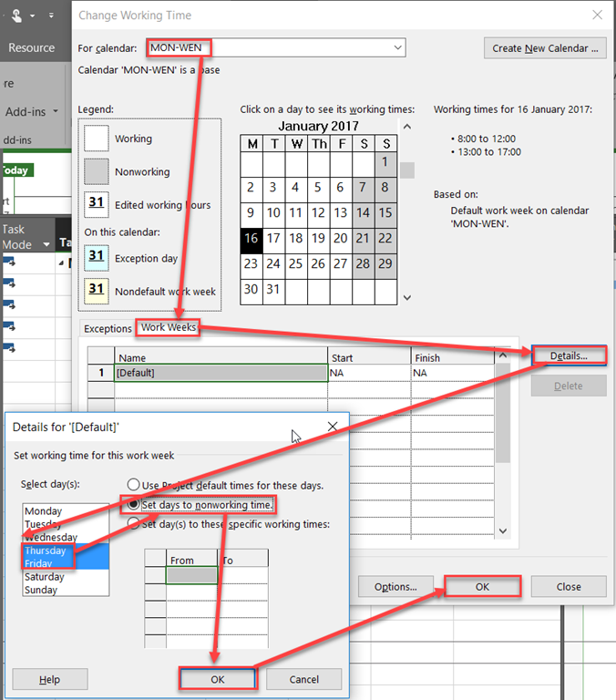Close the Details for Default dialog

coord(333,427)
